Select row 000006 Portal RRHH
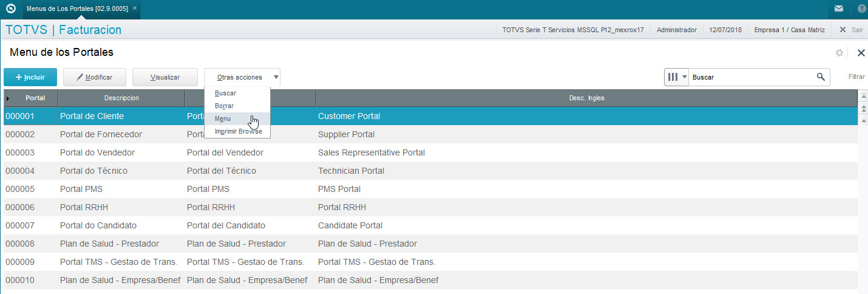The height and width of the screenshot is (294, 868). [430, 207]
